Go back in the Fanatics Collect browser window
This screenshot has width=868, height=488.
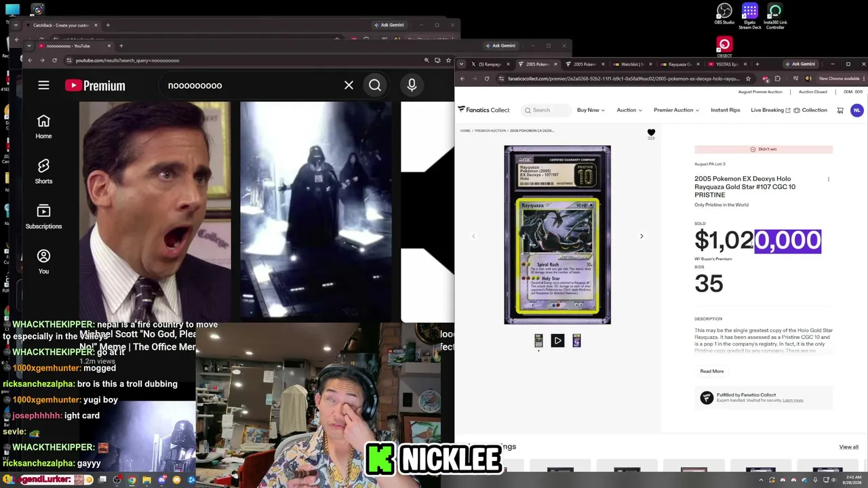462,79
